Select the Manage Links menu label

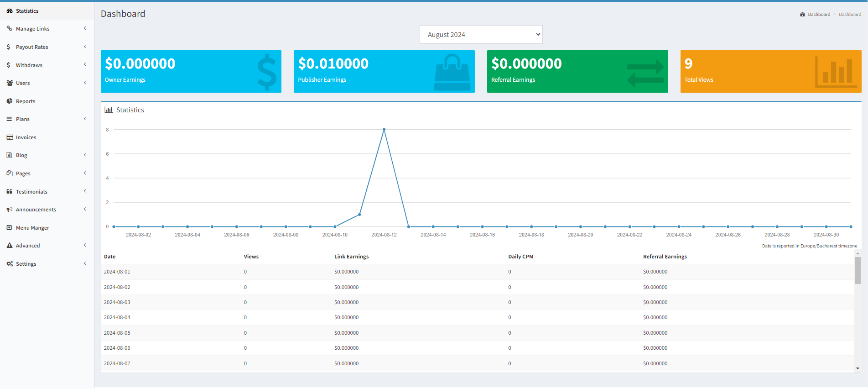point(33,29)
